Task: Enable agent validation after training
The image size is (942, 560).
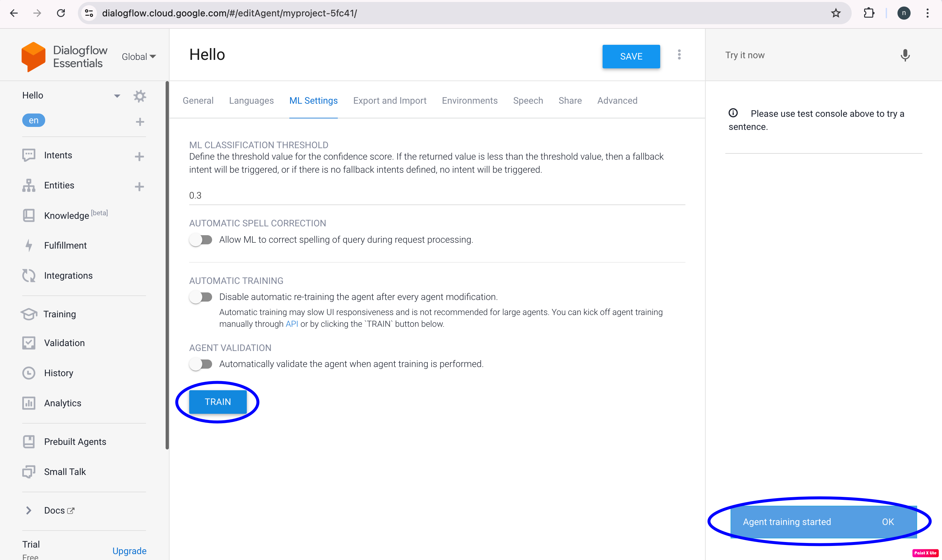Action: coord(201,364)
